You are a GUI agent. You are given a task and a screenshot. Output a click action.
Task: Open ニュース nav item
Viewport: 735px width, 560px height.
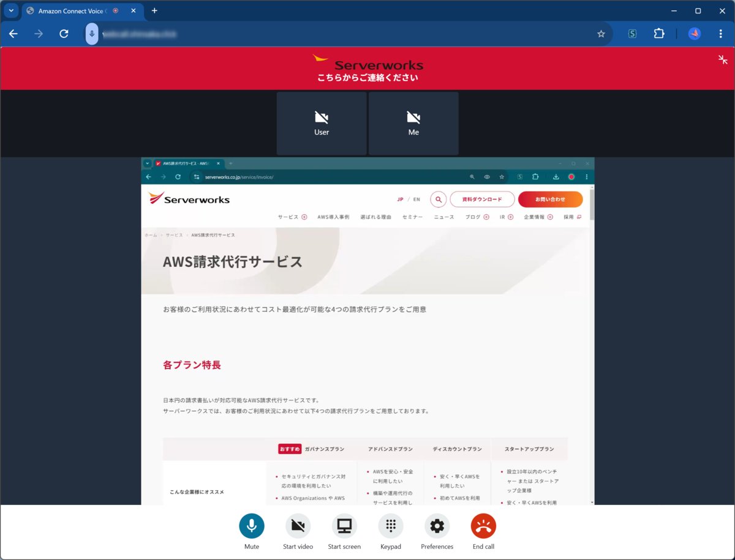[444, 217]
